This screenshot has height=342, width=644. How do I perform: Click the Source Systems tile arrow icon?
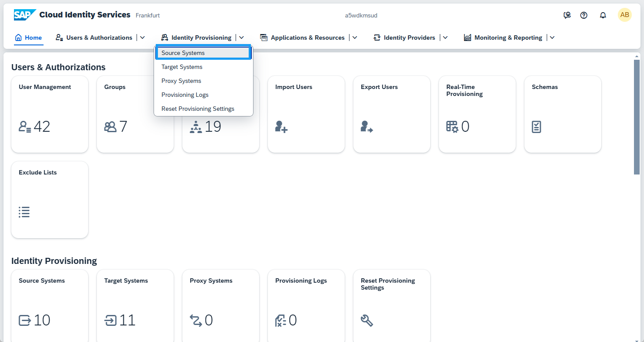click(25, 321)
